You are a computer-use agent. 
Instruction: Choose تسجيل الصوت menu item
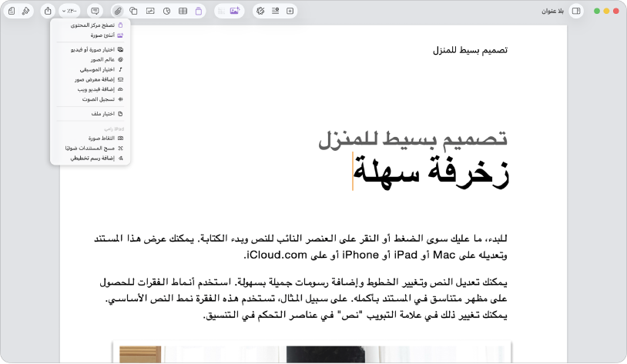[x=90, y=99]
